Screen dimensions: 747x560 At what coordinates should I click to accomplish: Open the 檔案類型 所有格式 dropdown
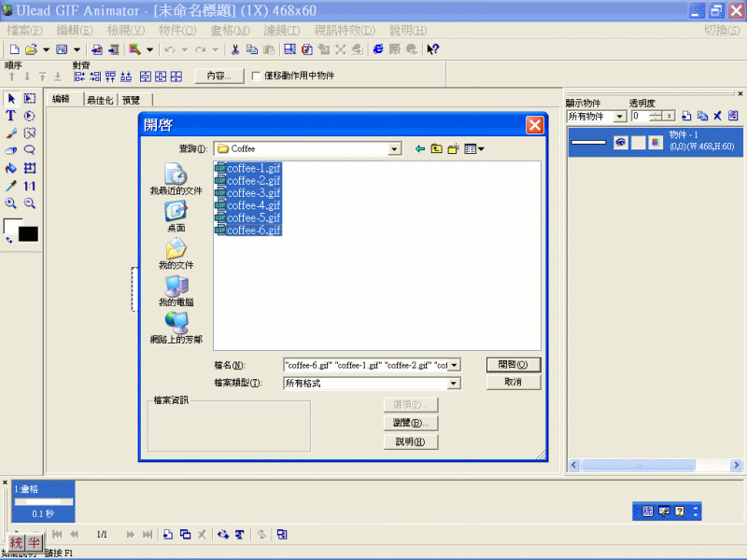454,383
